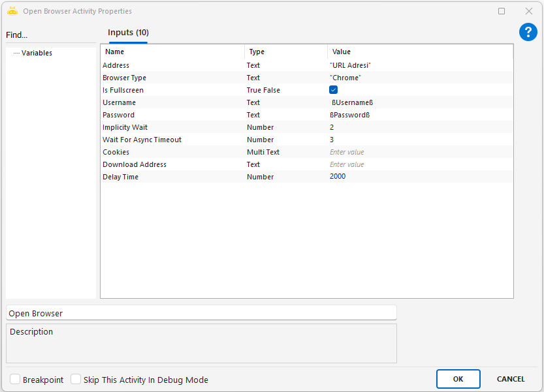Close the Open Browser properties dialog
The image size is (544, 392).
coord(529,11)
